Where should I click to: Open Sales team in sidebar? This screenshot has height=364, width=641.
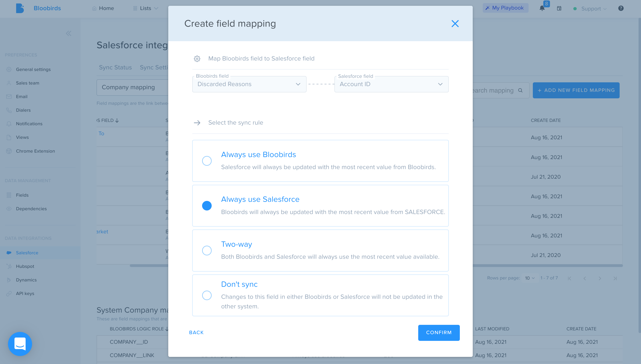point(28,83)
